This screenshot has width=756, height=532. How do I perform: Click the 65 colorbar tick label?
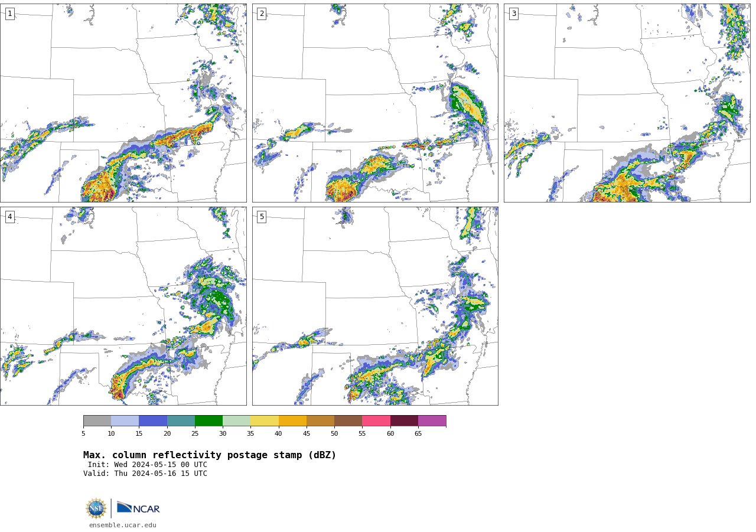pos(418,434)
